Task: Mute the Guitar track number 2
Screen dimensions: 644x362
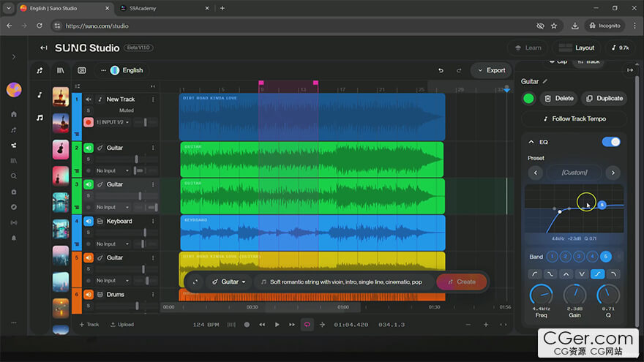Action: (x=89, y=148)
